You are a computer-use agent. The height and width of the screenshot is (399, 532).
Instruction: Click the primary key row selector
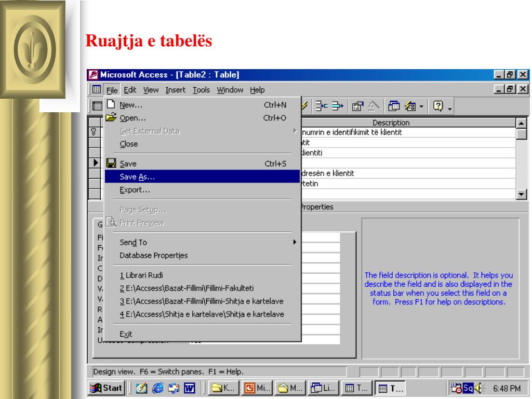coord(95,132)
